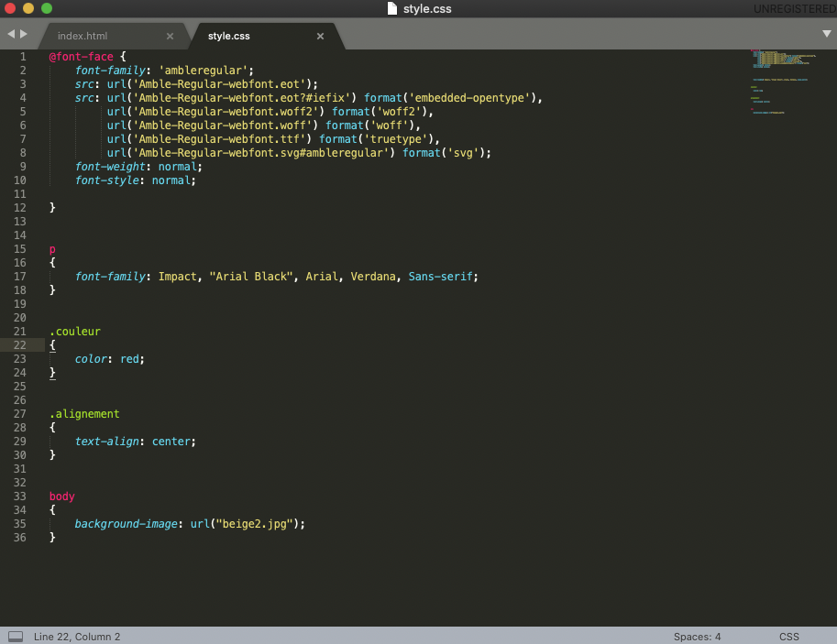Place cursor on the red color value

point(131,359)
